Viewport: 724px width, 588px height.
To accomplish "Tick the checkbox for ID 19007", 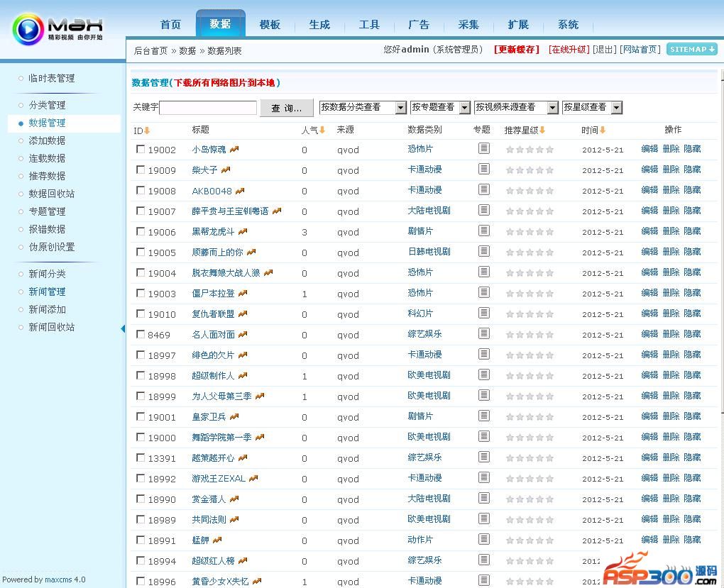I will (x=141, y=211).
